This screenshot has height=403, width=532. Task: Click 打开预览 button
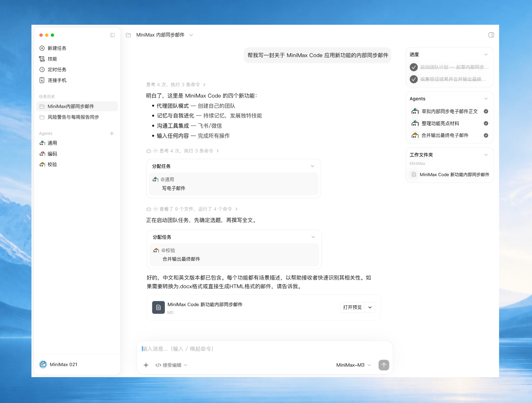click(352, 307)
